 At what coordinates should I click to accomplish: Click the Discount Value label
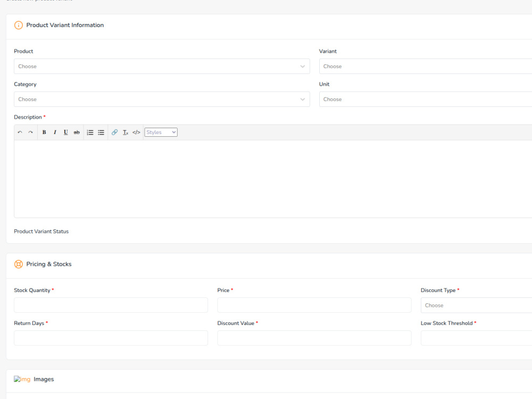click(236, 323)
